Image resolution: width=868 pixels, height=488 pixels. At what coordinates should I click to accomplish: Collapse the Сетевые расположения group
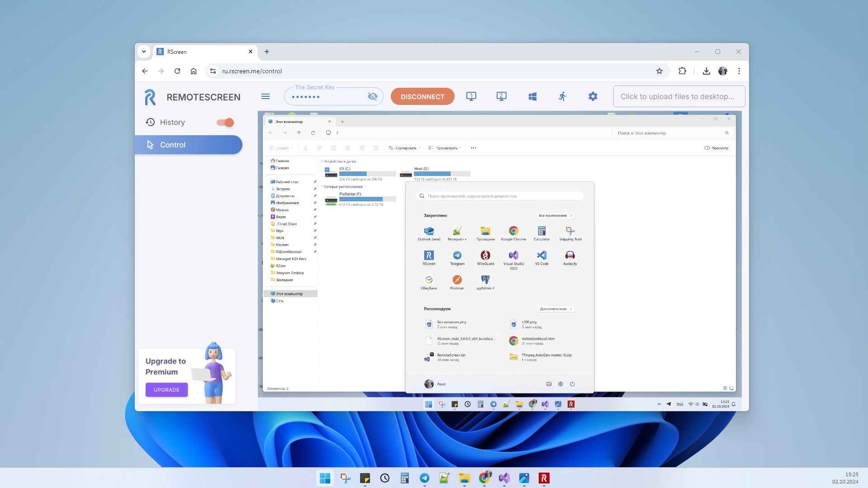(x=322, y=187)
